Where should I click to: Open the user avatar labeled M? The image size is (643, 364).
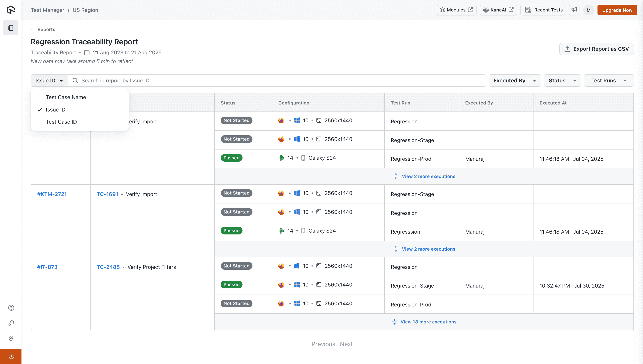pos(588,10)
